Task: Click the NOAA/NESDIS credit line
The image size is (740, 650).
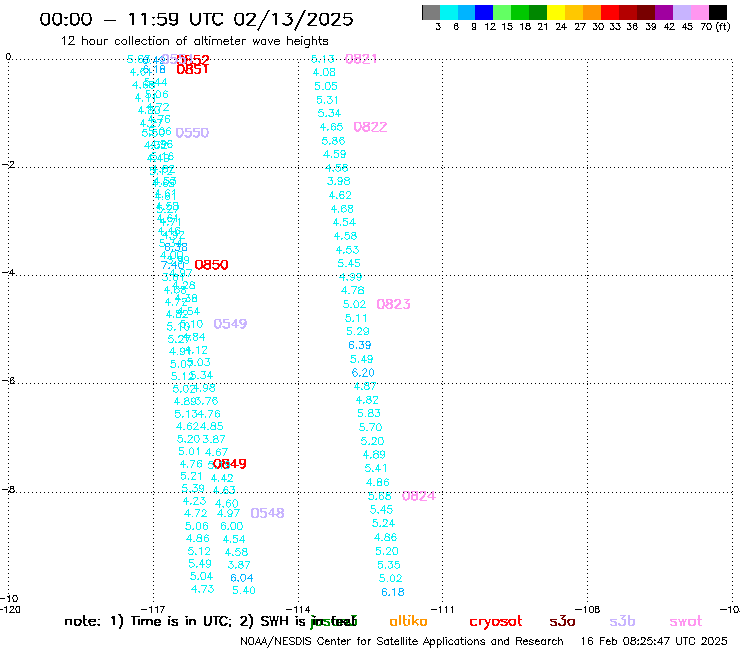Action: click(x=402, y=641)
